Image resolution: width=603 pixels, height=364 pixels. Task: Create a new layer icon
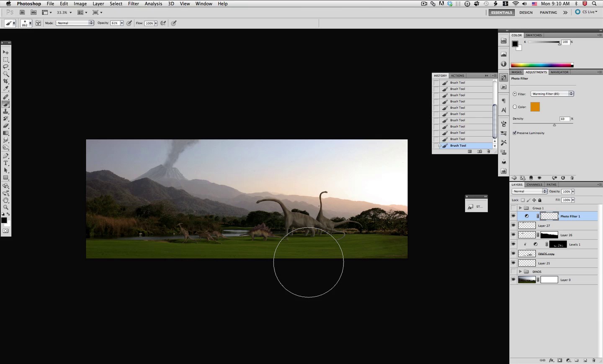tap(585, 360)
